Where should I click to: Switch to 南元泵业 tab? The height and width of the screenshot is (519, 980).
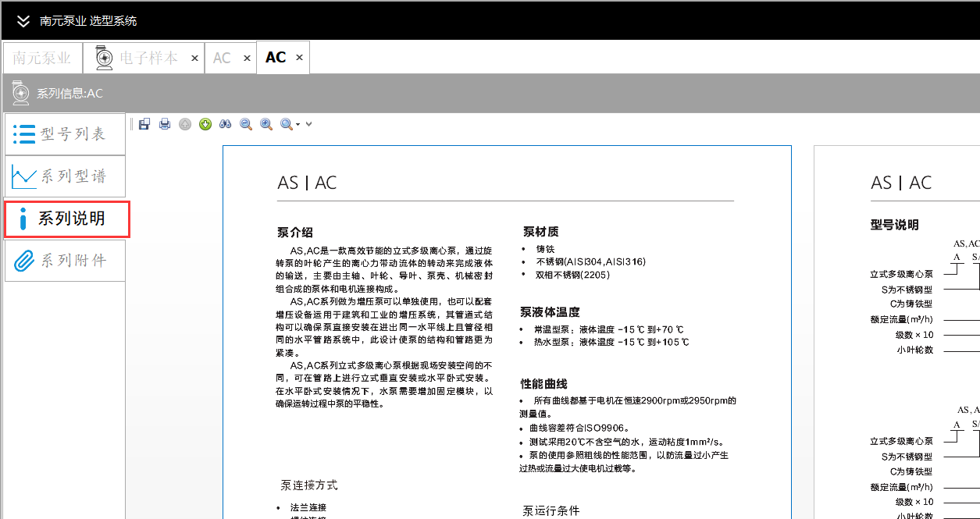coord(41,58)
